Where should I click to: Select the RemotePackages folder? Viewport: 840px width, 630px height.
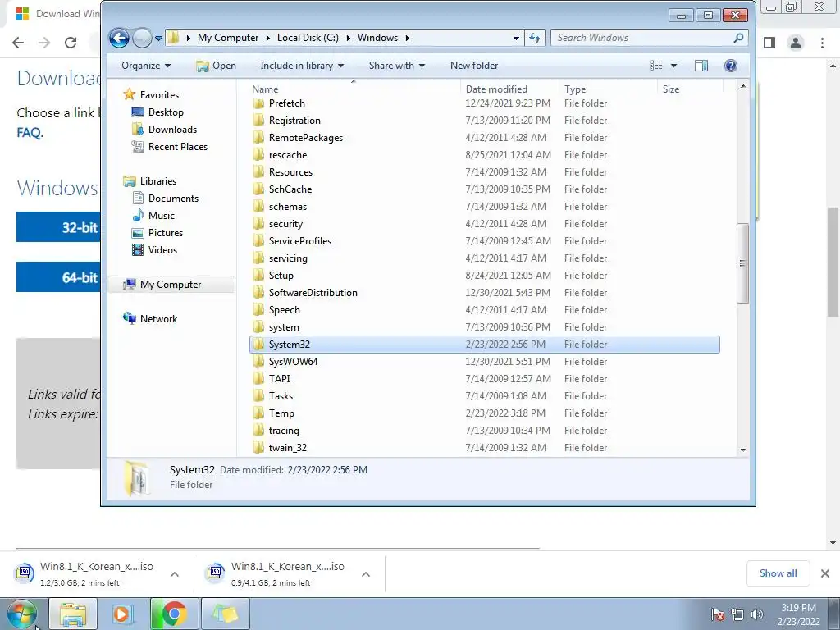[305, 138]
